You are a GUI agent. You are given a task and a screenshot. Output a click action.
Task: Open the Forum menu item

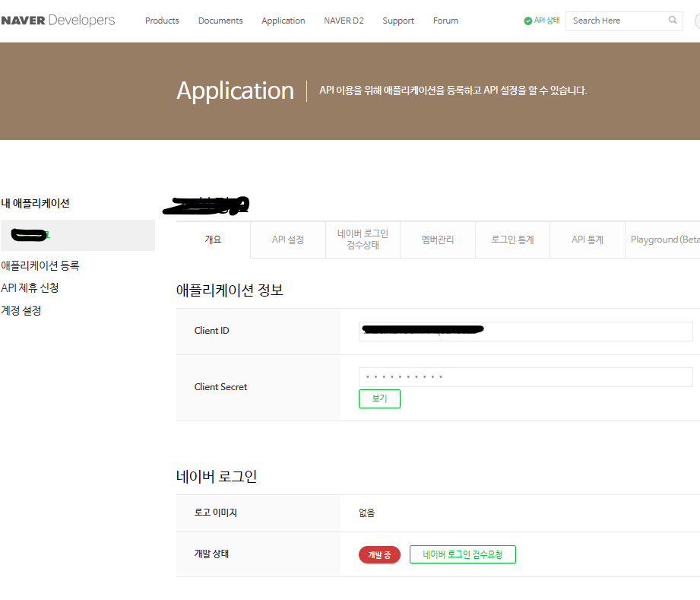click(445, 21)
